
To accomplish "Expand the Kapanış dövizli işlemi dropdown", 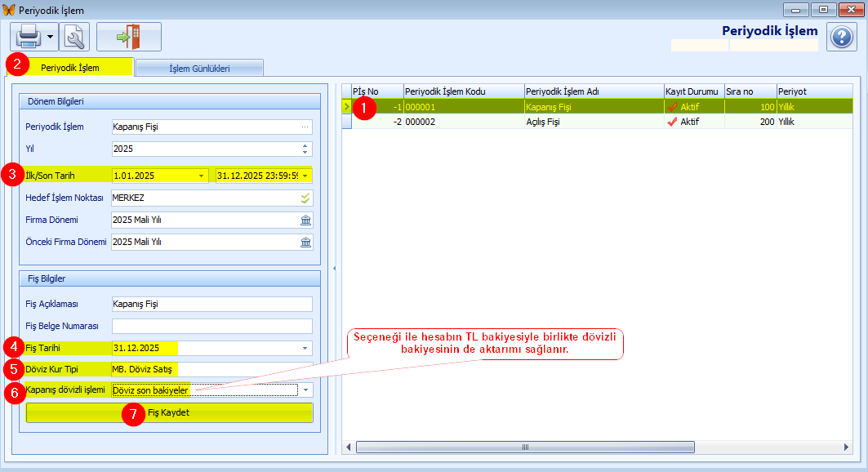I will click(x=305, y=390).
